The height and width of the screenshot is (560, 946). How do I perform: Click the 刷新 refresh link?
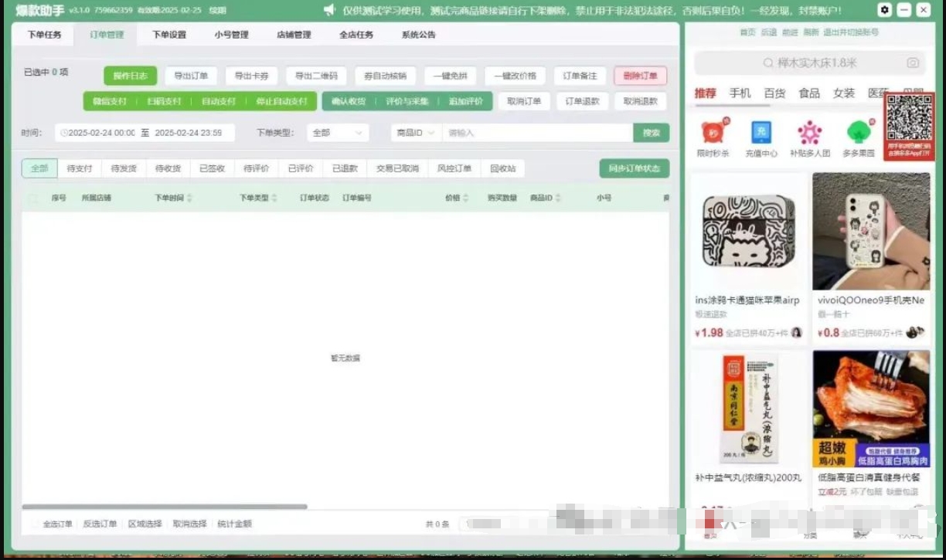click(811, 32)
